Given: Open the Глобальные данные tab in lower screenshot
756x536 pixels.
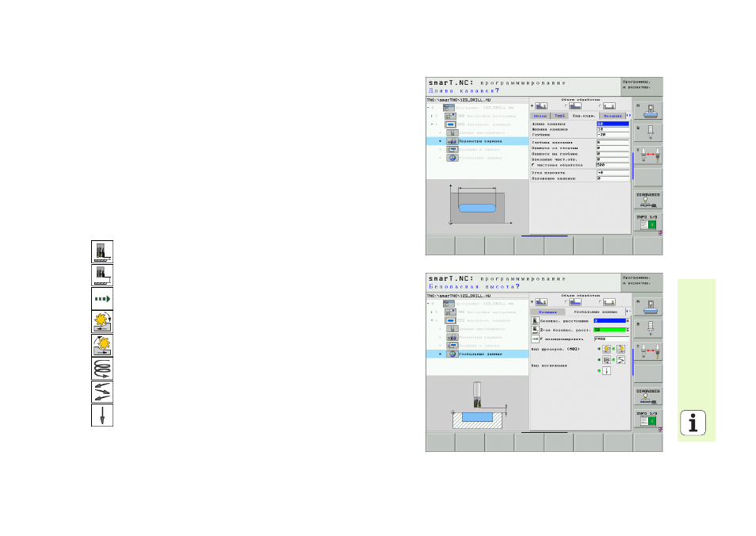Looking at the screenshot, I should click(595, 312).
